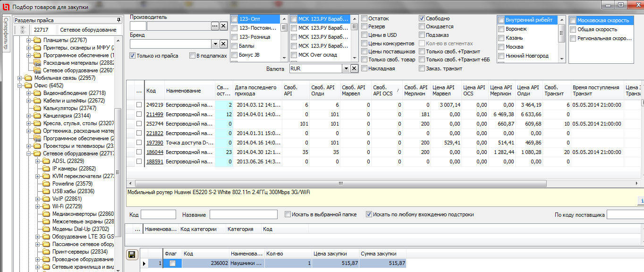This screenshot has height=272, width=644.
Task: Click folder icon of IP камеры
Action: 47,169
